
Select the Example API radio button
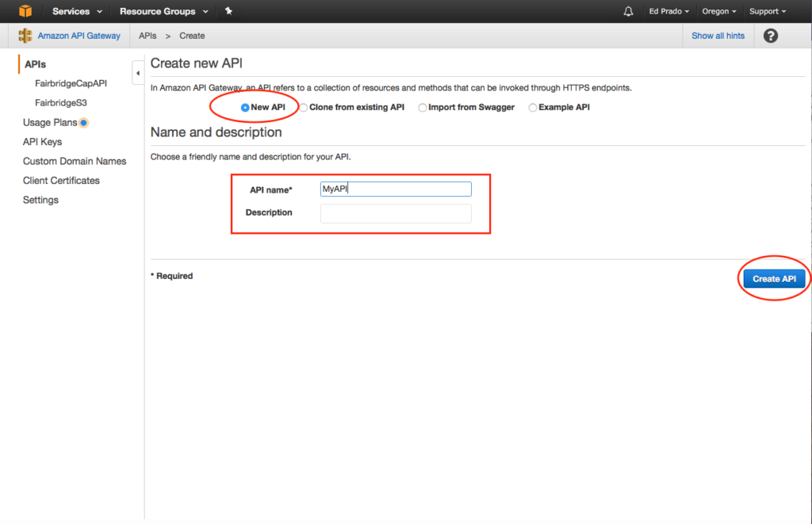(533, 107)
